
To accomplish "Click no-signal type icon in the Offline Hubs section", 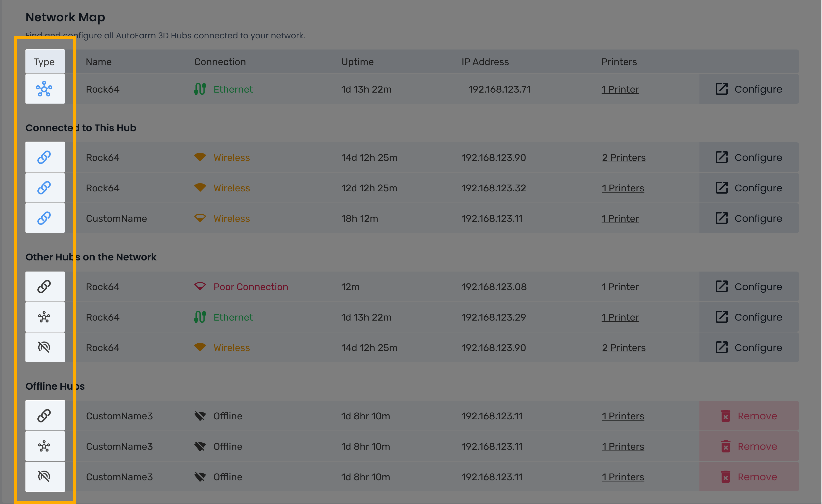I will [x=44, y=476].
